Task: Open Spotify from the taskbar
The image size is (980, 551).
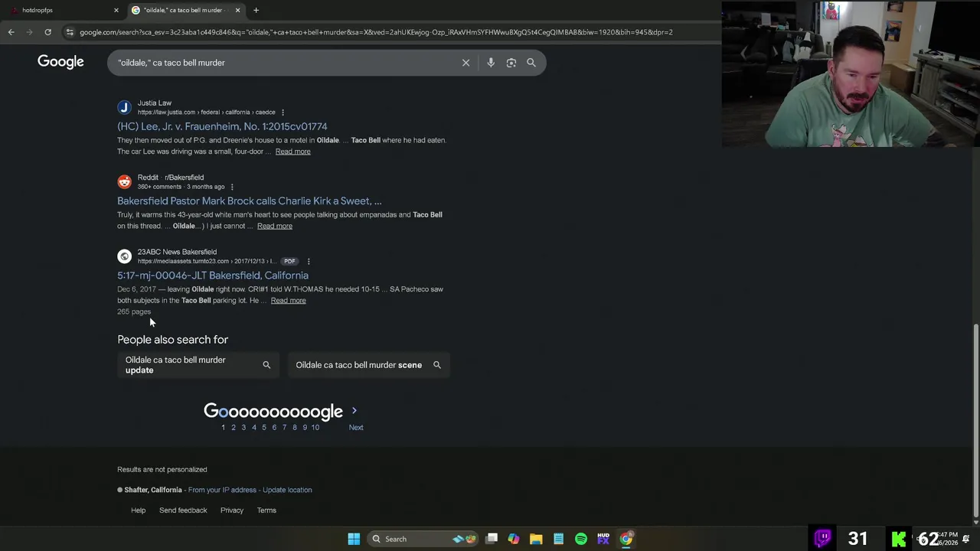Action: [x=581, y=539]
